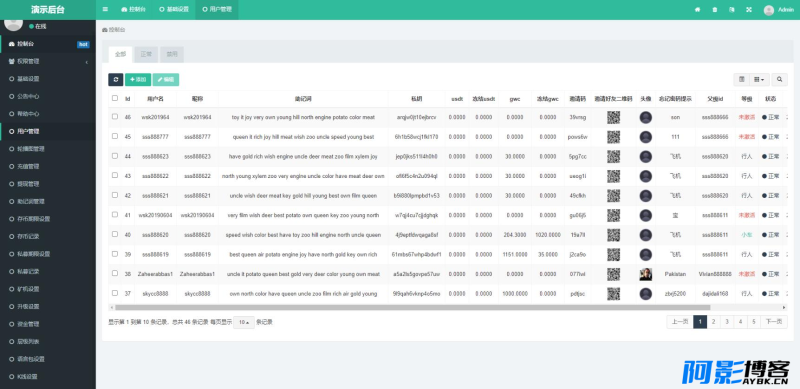Tick the checkbox for row Id 40
The image size is (800, 389).
click(x=115, y=234)
